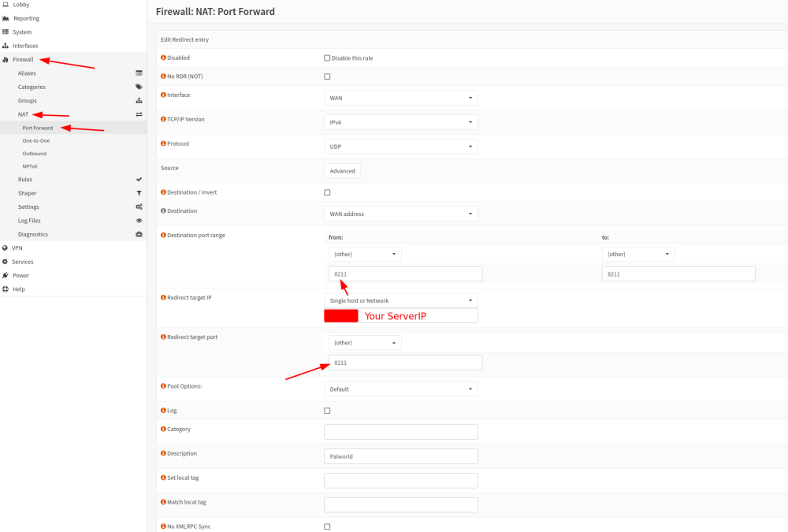Click the Power plug icon

pos(5,276)
